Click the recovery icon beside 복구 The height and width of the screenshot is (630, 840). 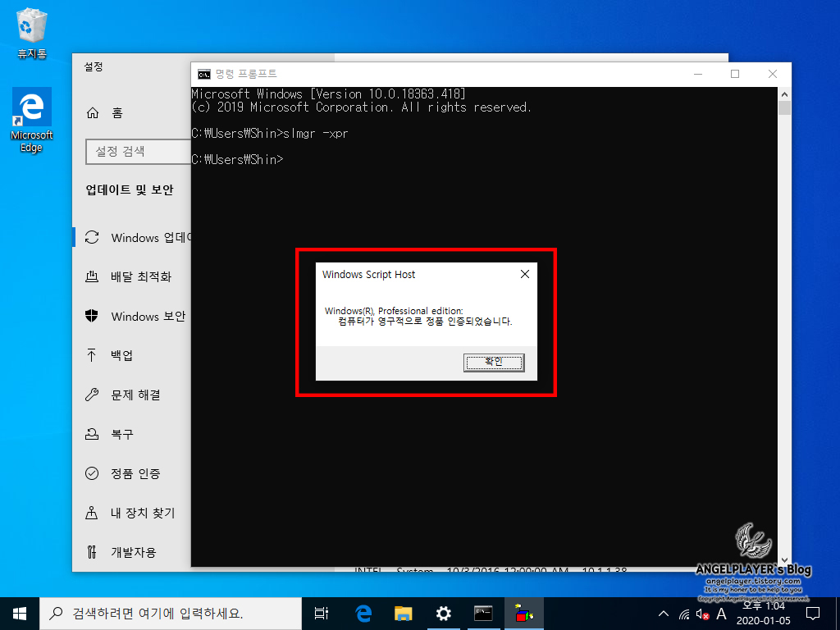92,434
